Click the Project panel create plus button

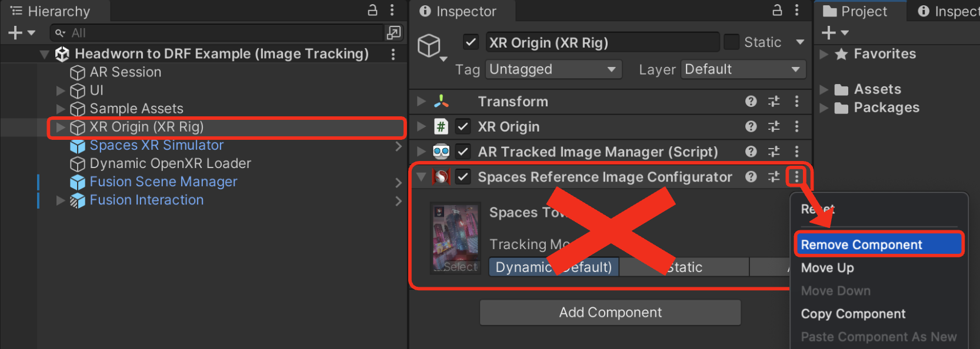(829, 33)
